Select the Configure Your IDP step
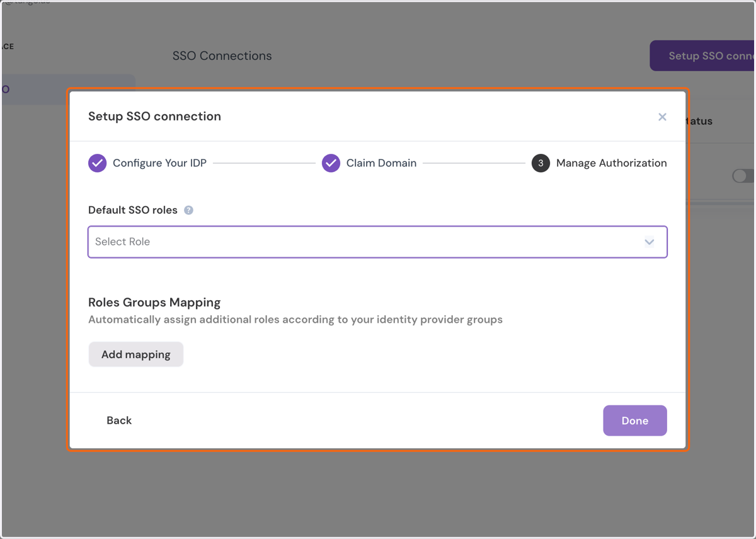756x539 pixels. pos(147,163)
